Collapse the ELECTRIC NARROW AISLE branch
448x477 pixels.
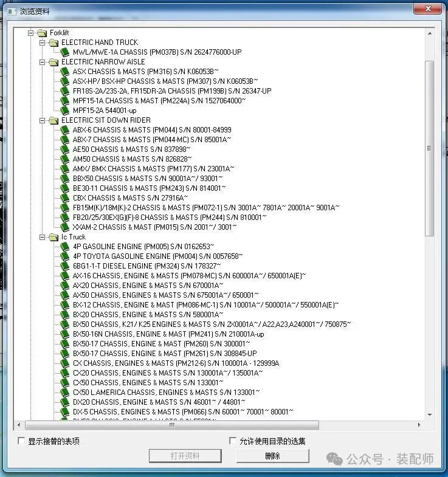(x=43, y=62)
